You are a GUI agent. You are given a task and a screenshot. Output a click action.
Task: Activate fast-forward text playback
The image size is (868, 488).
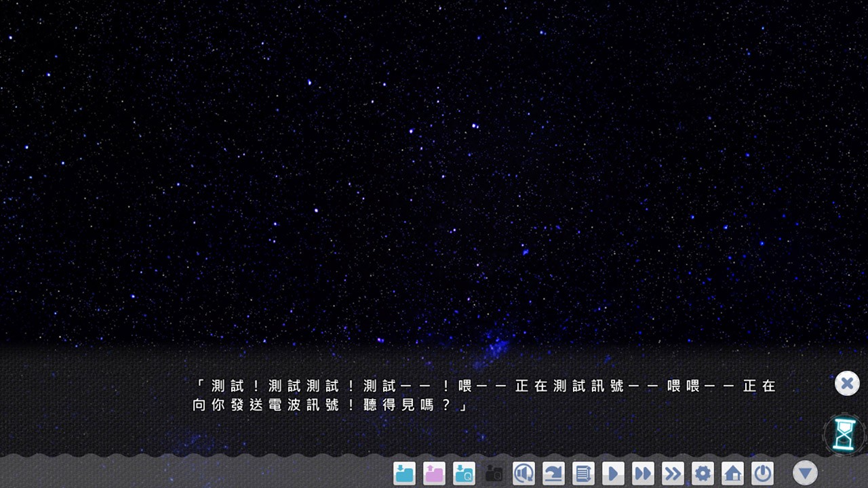point(642,474)
